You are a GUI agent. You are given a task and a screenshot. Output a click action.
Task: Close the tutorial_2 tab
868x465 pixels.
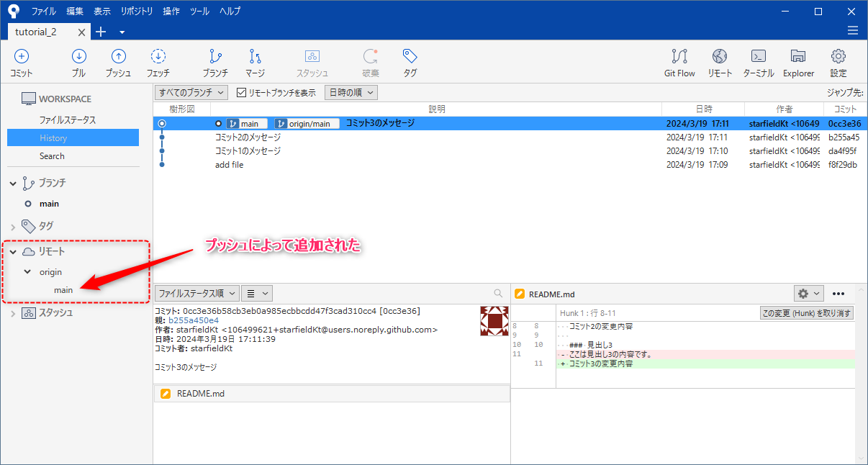81,32
